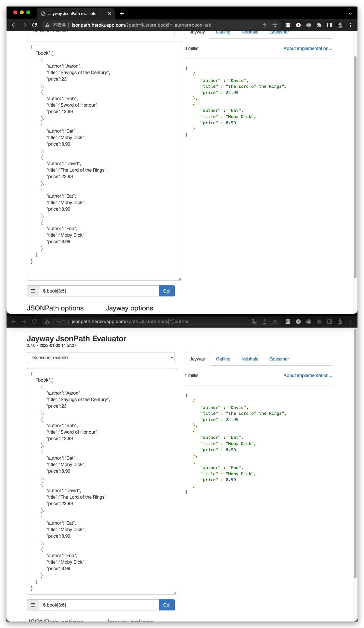
Task: Switch to Gatling tab in bottom window
Action: click(223, 359)
